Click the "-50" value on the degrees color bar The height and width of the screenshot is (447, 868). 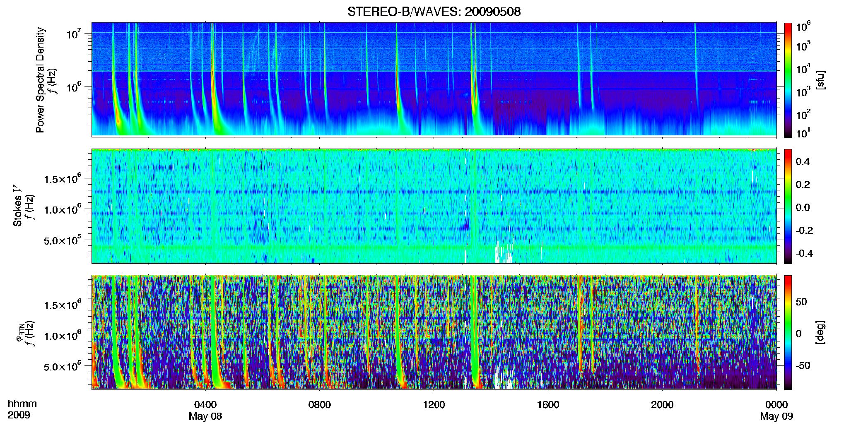click(803, 366)
